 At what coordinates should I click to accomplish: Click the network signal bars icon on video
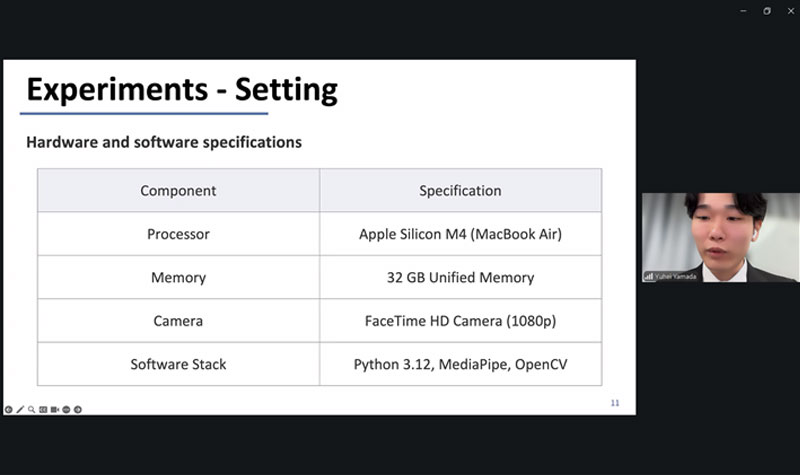click(x=649, y=275)
